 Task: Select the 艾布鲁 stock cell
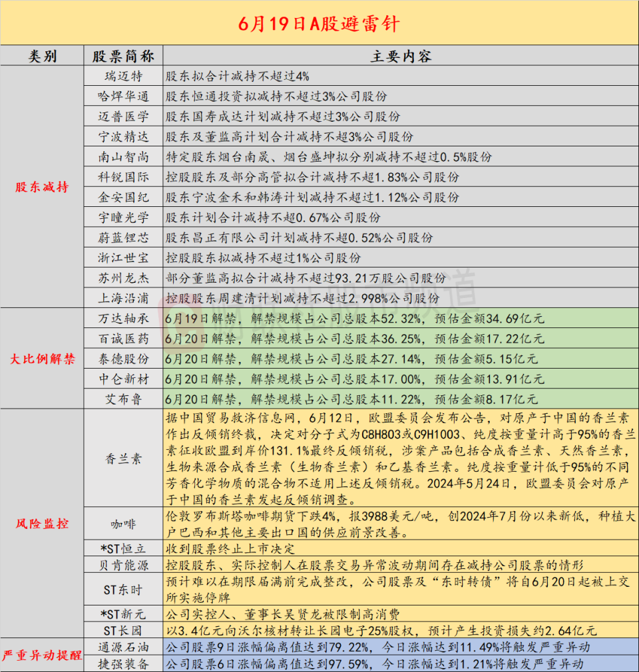click(x=124, y=399)
